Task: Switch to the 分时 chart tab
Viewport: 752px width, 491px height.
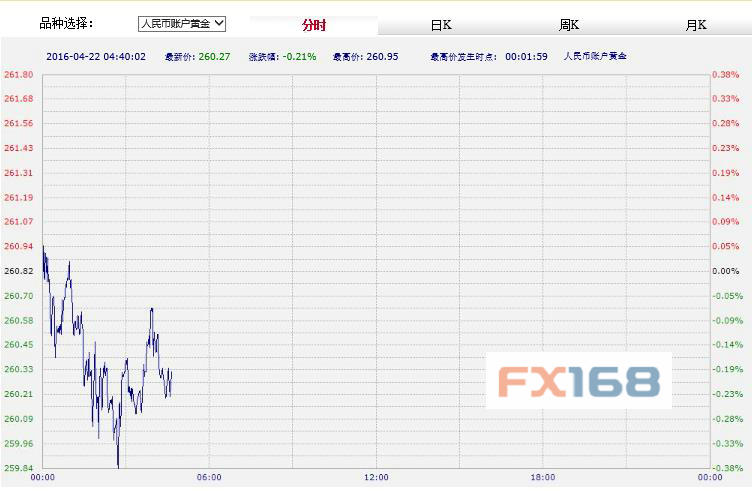Action: (314, 25)
